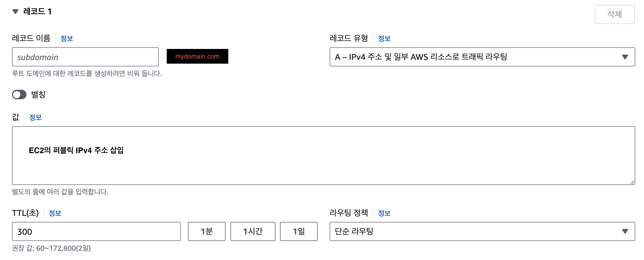This screenshot has height=260, width=644.
Task: Collapse the 레코드 1 section
Action: pos(16,11)
